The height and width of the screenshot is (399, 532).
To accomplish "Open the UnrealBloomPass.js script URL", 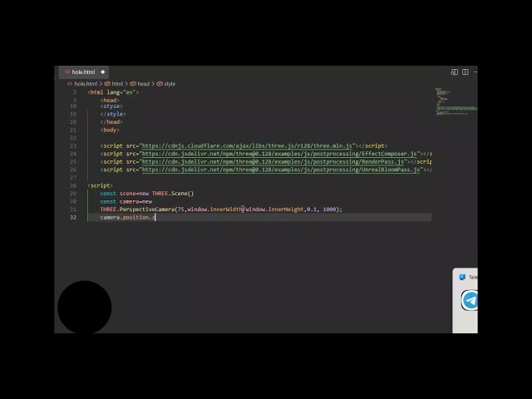I will (281, 170).
